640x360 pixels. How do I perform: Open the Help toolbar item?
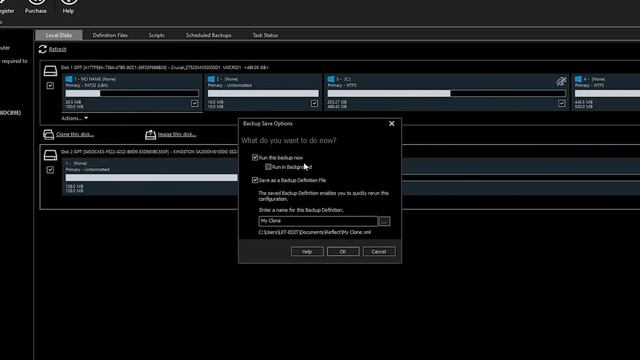point(68,7)
